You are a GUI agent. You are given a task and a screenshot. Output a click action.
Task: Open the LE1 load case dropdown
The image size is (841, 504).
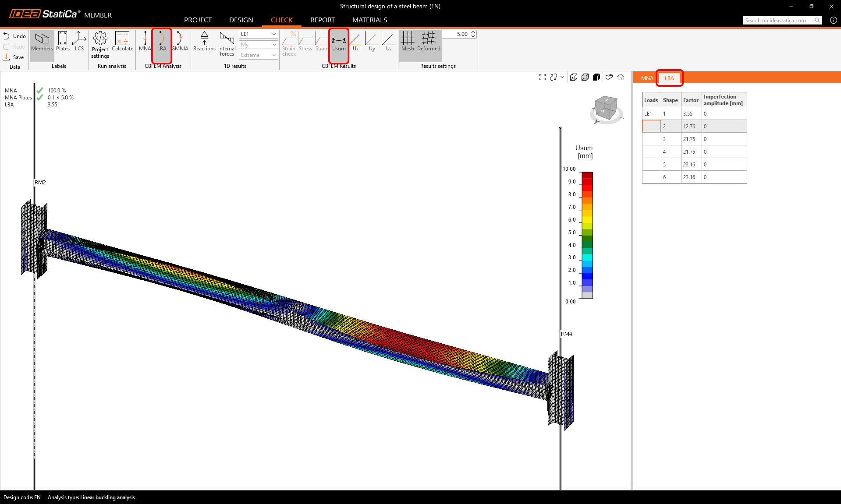pos(258,34)
